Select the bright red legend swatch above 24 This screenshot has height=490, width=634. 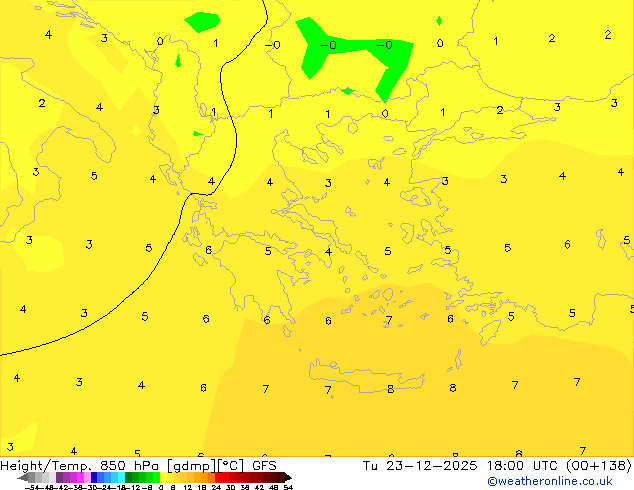[218, 477]
